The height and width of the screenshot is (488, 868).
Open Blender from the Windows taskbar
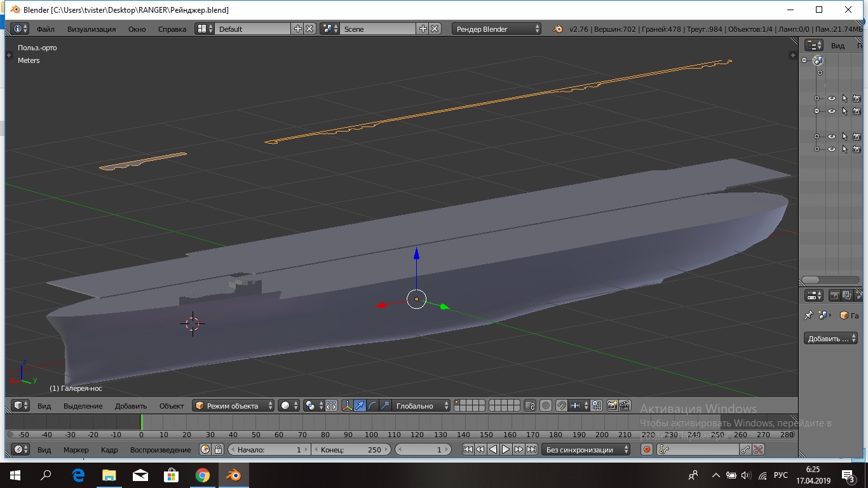tap(233, 475)
